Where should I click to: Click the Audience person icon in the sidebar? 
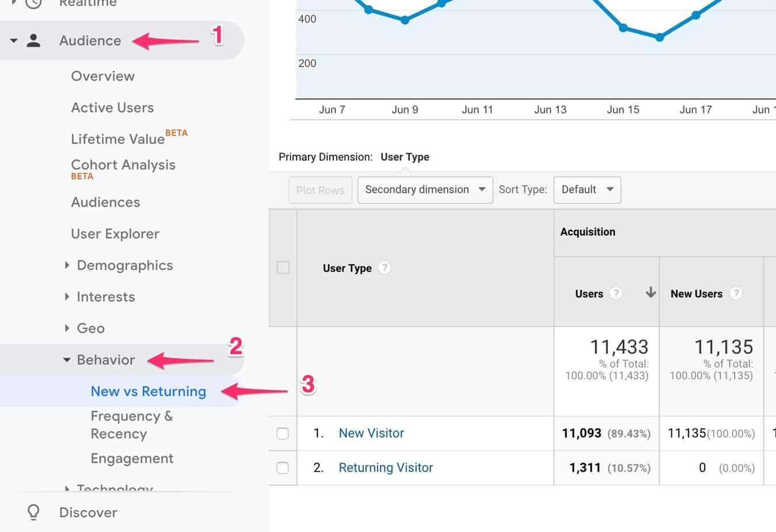click(33, 40)
